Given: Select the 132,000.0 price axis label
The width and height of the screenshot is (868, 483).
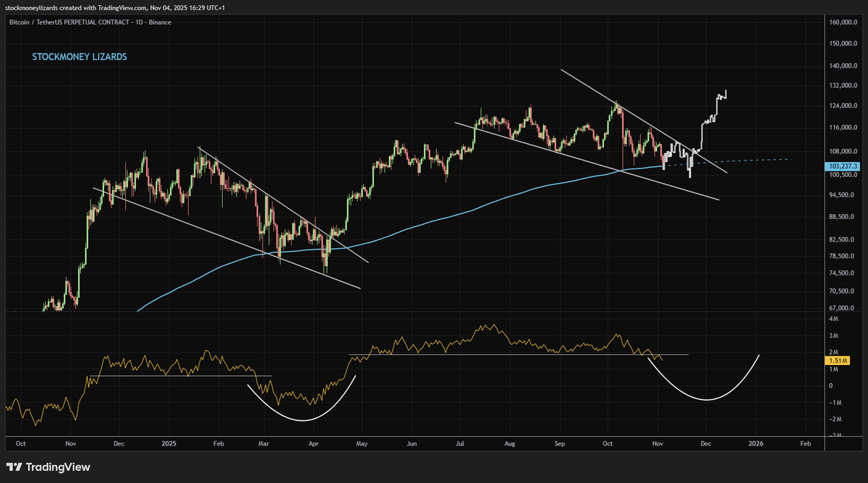Looking at the screenshot, I should tap(843, 85).
